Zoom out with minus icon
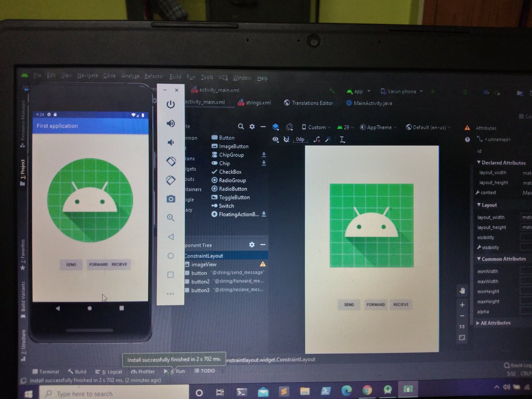Screen dimensions: 532x399 [x=462, y=316]
